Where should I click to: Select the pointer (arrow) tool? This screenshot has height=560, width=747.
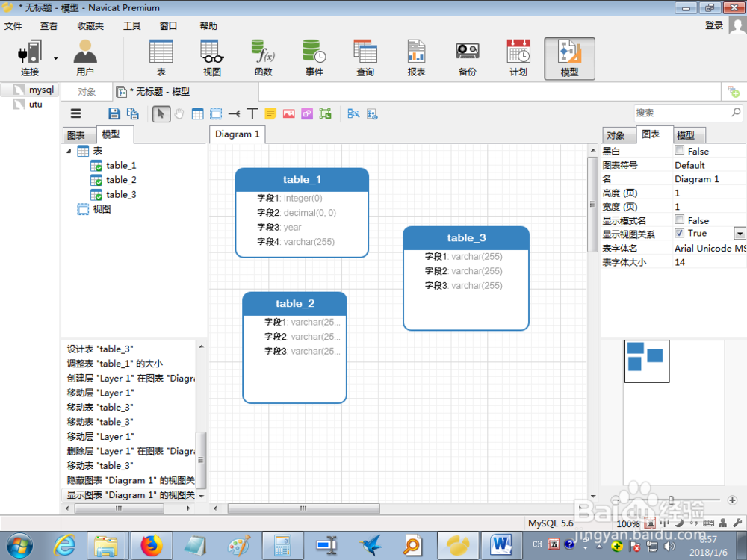click(161, 113)
